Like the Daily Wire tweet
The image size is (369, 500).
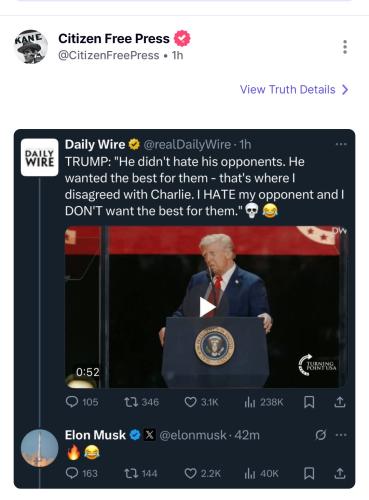pos(201,402)
